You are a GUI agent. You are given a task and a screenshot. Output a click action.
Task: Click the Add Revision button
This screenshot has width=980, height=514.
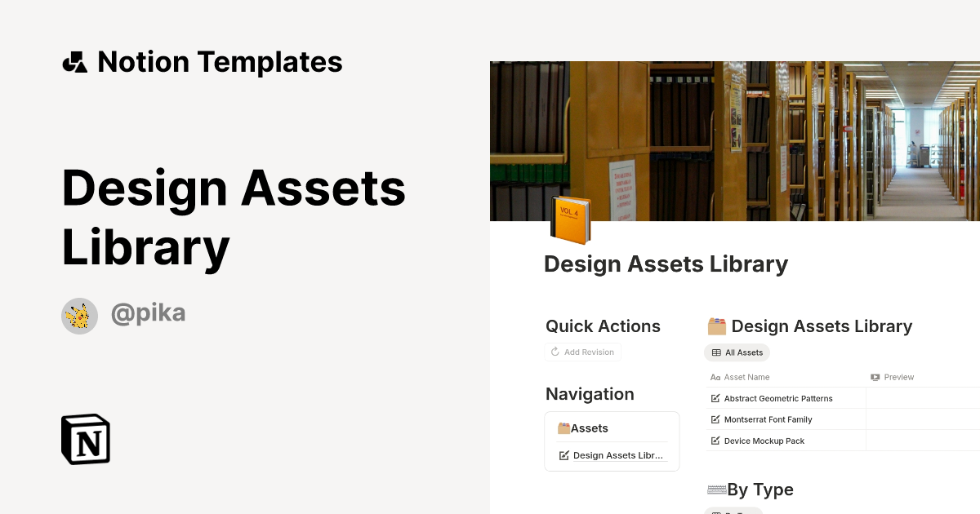(582, 352)
